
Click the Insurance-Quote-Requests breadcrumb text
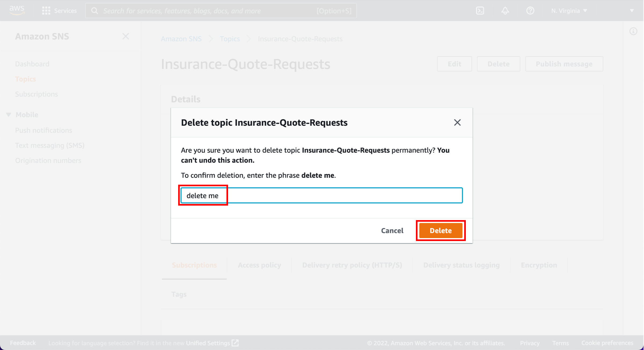(x=300, y=39)
